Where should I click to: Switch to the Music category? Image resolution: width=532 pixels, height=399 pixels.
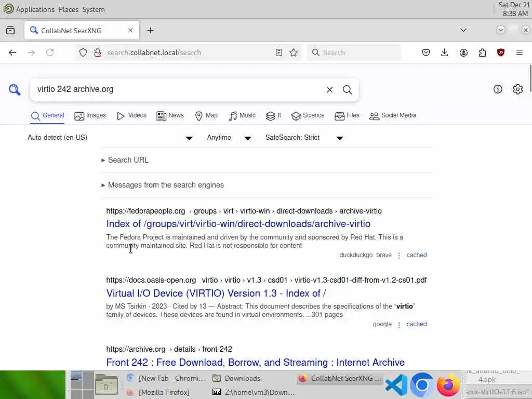242,116
